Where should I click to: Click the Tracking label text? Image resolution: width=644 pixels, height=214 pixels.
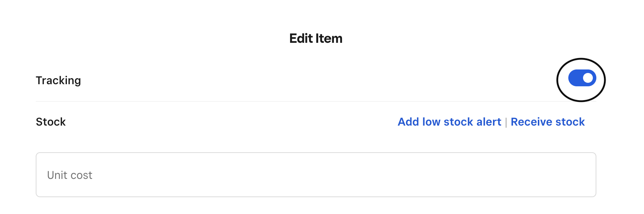click(x=58, y=80)
